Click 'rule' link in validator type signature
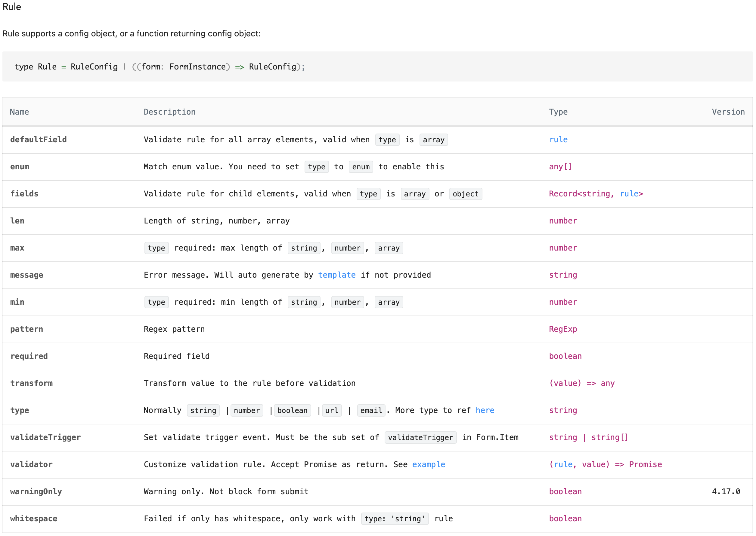The width and height of the screenshot is (756, 536). tap(563, 464)
